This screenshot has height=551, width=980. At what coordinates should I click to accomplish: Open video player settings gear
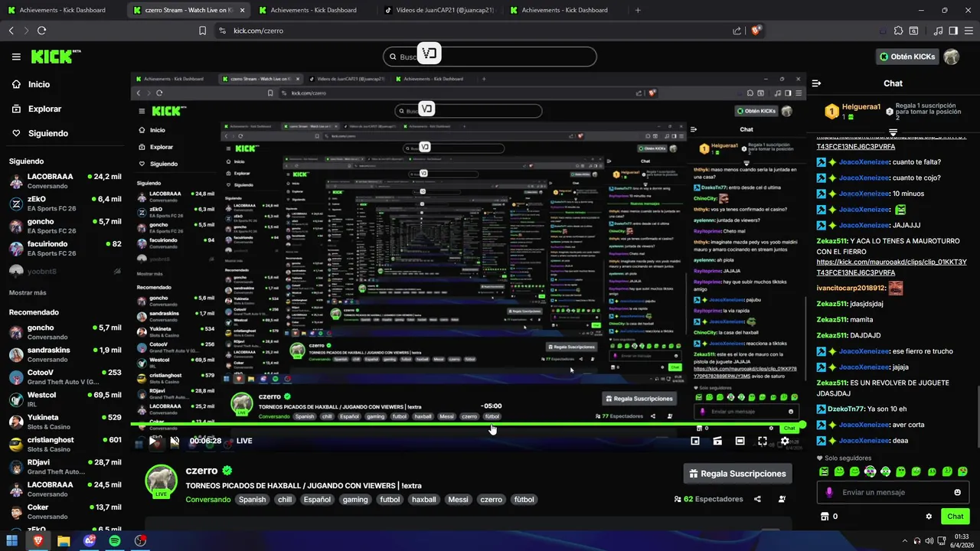785,441
